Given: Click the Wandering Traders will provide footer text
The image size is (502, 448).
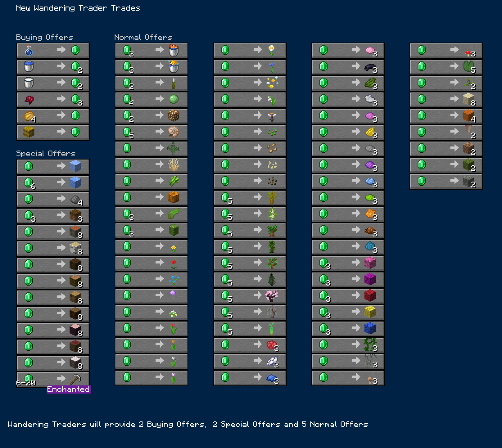Looking at the screenshot, I should (188, 424).
